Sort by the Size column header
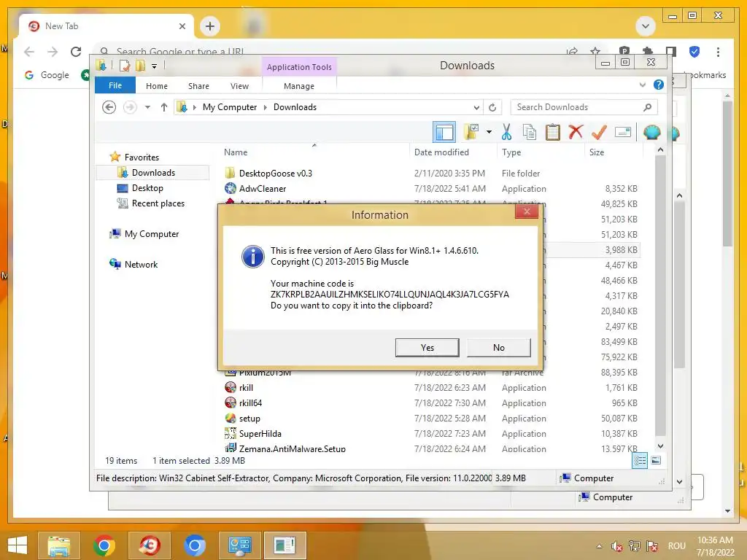 (x=614, y=152)
